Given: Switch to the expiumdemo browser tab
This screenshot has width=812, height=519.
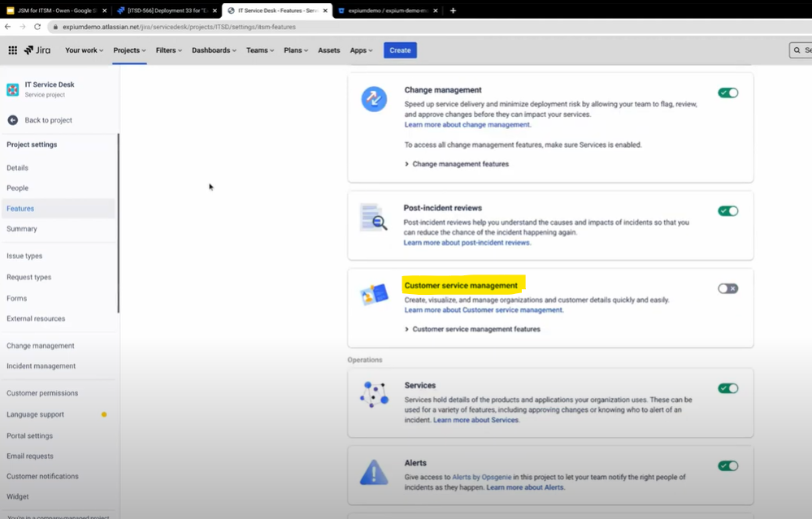Looking at the screenshot, I should click(x=388, y=11).
